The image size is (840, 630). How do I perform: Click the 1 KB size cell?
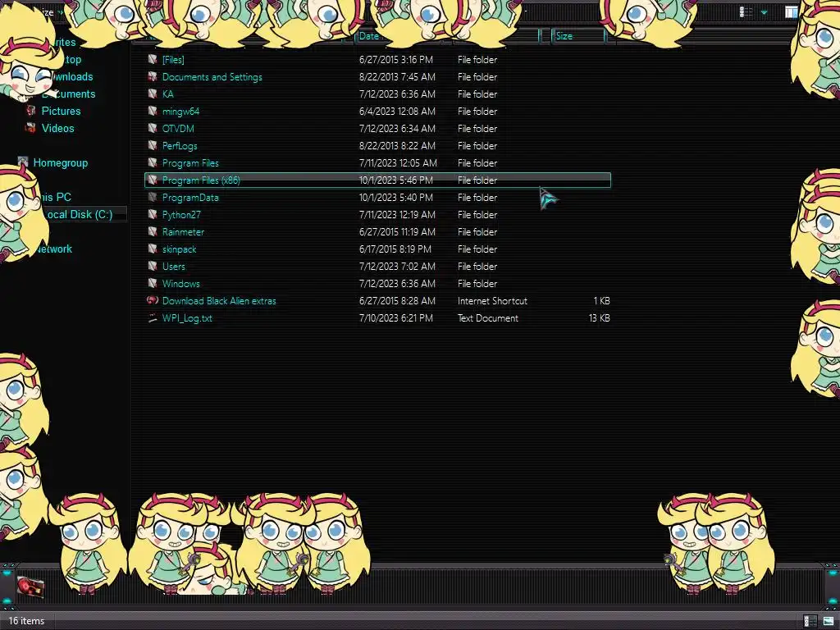pyautogui.click(x=601, y=300)
